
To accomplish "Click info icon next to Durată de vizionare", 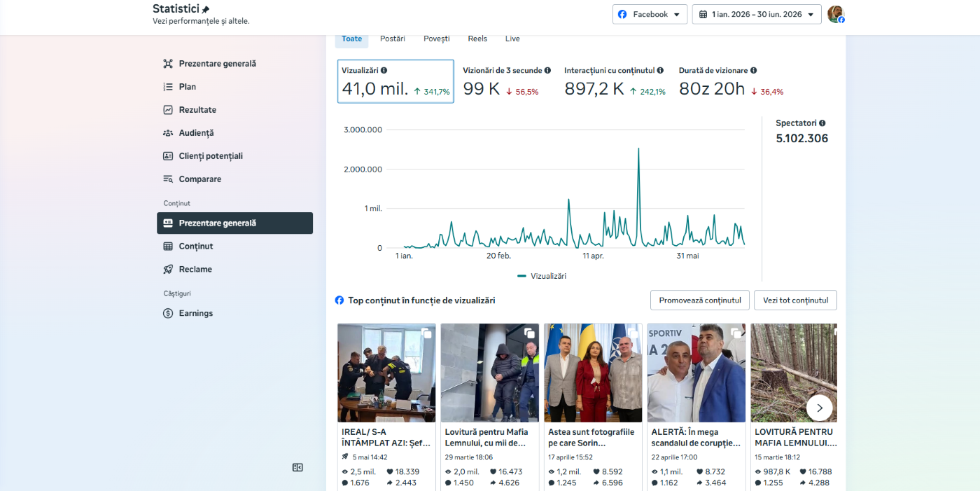I will 753,71.
